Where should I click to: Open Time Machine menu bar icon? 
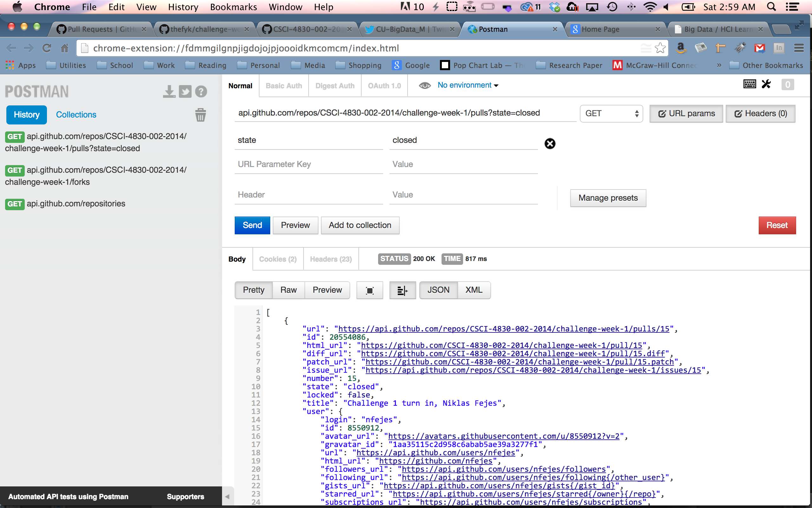(612, 7)
